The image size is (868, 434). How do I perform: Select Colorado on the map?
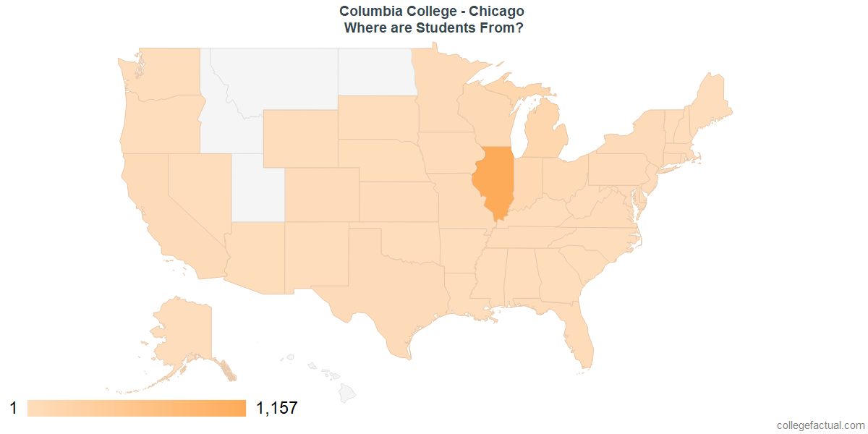(x=323, y=194)
